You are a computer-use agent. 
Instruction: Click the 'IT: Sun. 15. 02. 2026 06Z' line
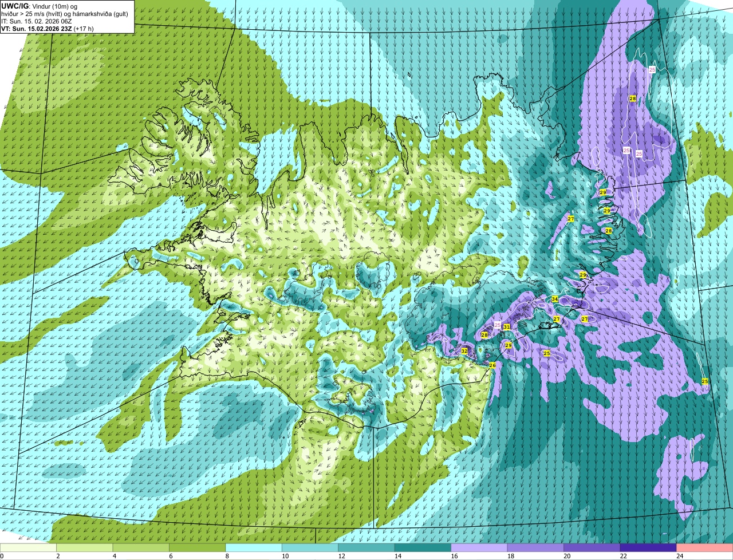37,21
